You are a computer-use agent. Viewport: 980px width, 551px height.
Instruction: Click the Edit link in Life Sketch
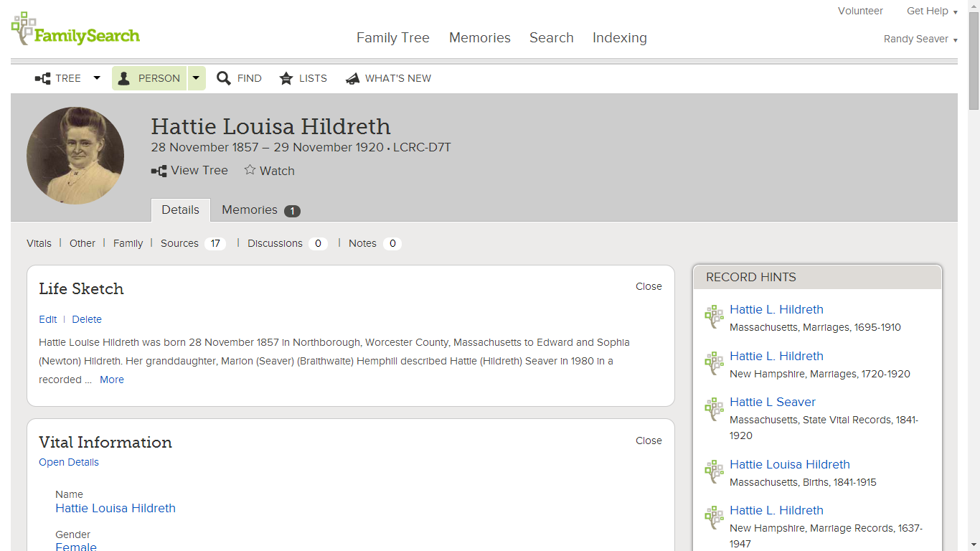(x=48, y=319)
